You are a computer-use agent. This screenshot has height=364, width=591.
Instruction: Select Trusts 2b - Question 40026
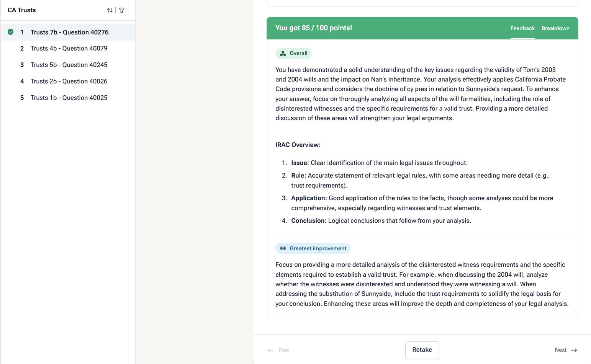pyautogui.click(x=69, y=81)
